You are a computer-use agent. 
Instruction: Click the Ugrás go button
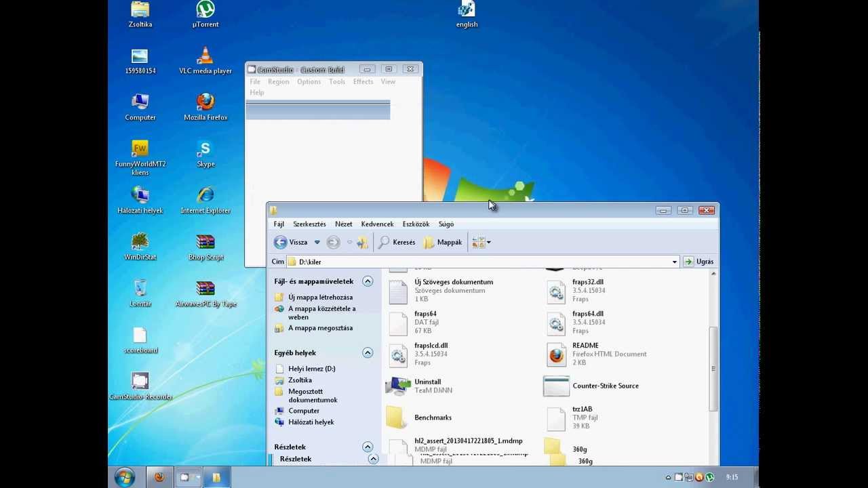698,262
